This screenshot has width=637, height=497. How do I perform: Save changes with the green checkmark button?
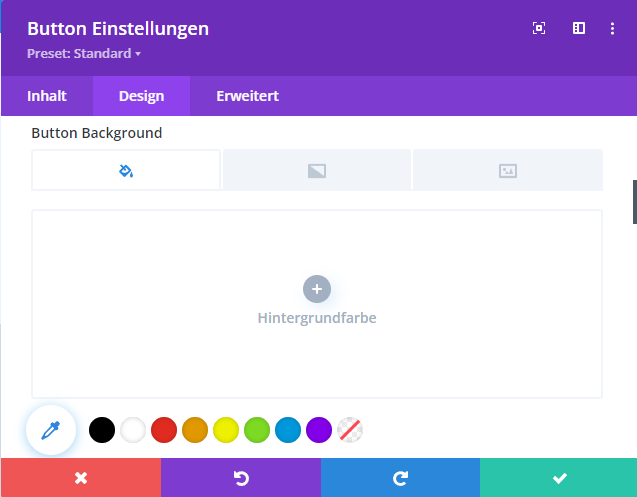click(559, 478)
